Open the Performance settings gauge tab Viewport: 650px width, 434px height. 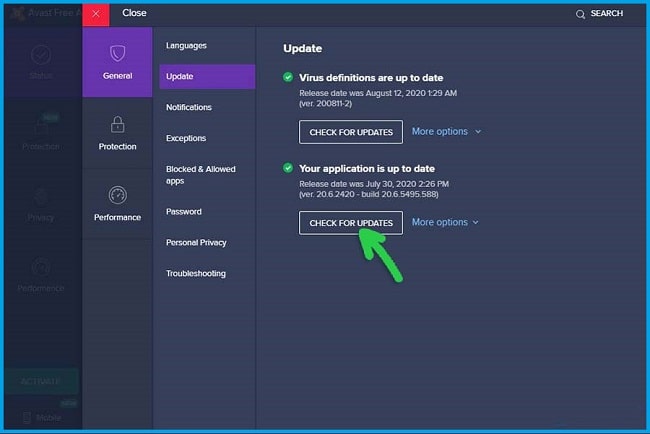tap(117, 204)
